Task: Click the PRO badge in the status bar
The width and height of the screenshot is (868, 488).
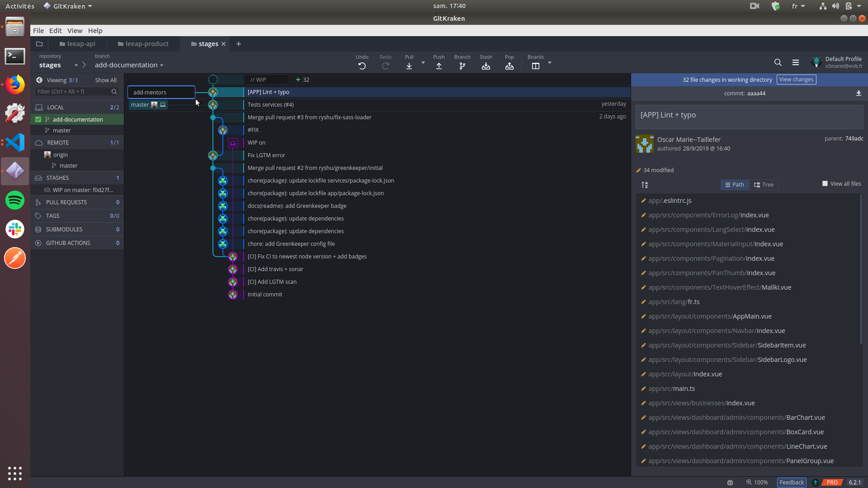Action: tap(832, 483)
